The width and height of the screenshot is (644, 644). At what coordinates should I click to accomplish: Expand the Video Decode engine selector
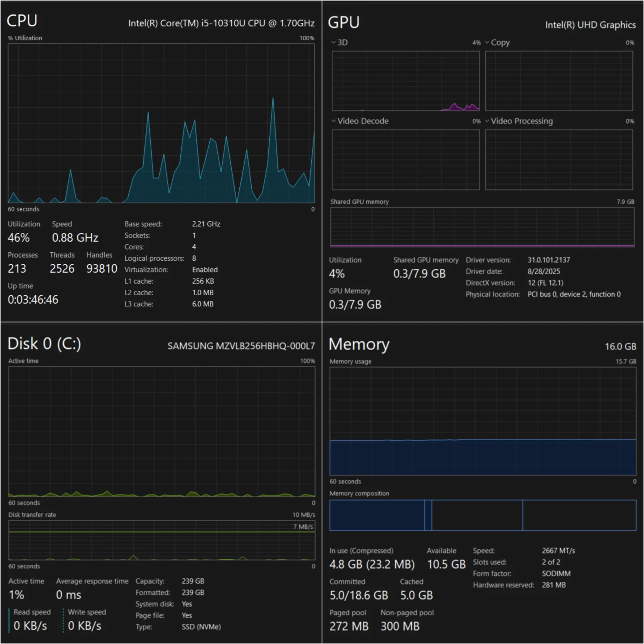point(334,121)
